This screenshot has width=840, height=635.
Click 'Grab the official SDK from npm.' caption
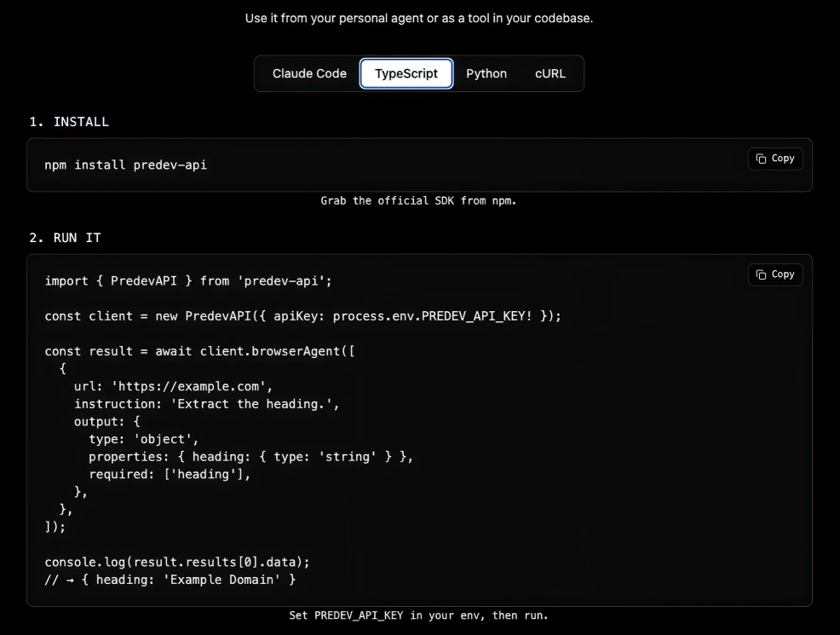click(418, 200)
